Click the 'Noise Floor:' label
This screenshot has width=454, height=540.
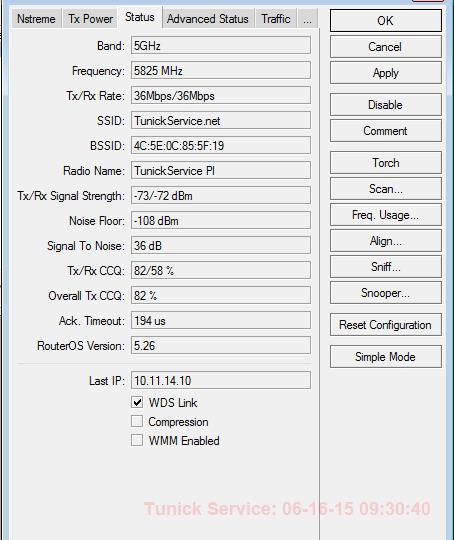pos(97,221)
